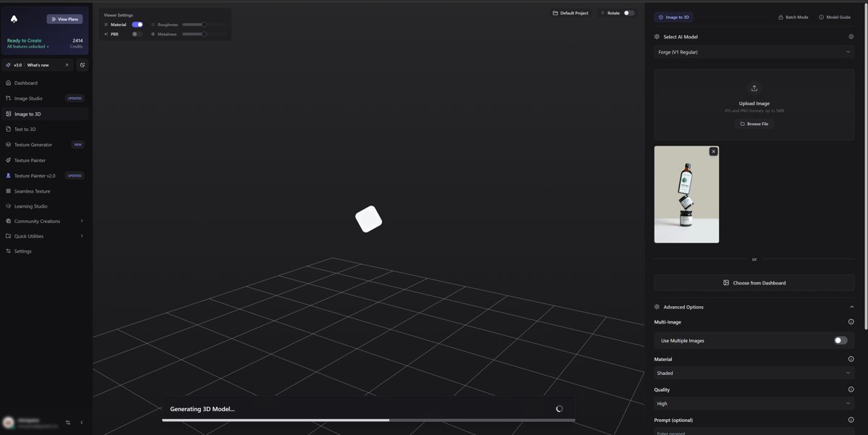Image resolution: width=868 pixels, height=435 pixels.
Task: Click the View Plans button
Action: pos(64,20)
